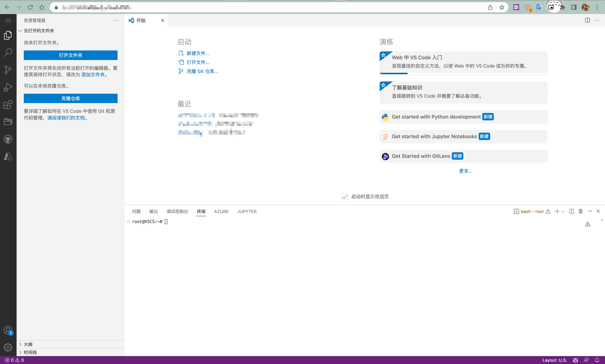Click the 打开文件夹 open folder button

tap(70, 55)
